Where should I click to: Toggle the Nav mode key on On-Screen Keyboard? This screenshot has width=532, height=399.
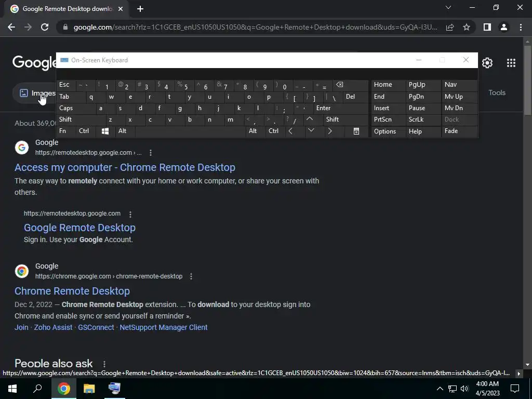[x=460, y=85]
